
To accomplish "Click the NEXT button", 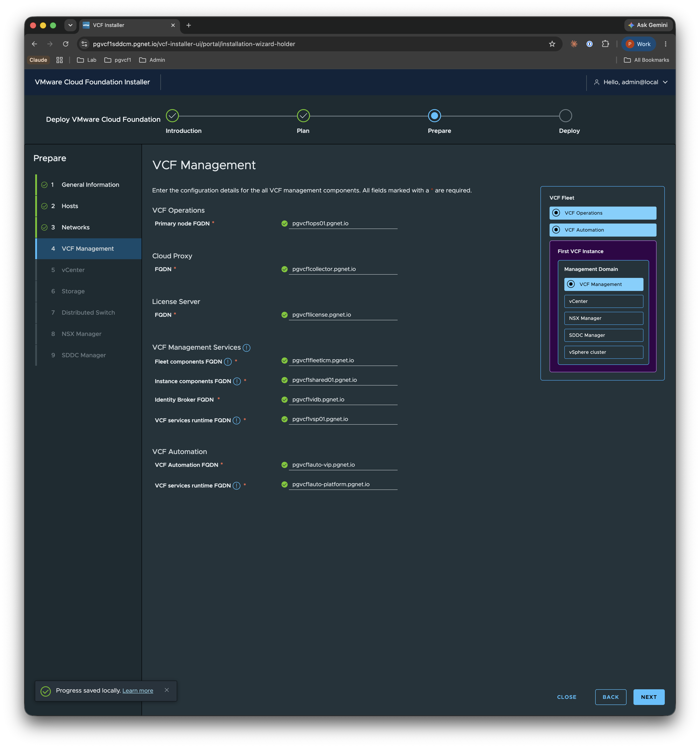I will [648, 697].
